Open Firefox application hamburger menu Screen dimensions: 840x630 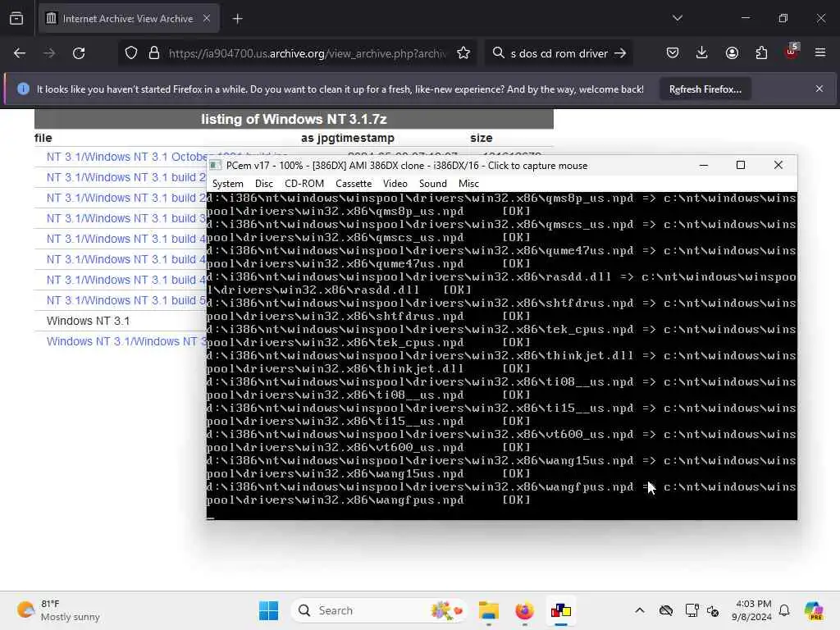[820, 52]
